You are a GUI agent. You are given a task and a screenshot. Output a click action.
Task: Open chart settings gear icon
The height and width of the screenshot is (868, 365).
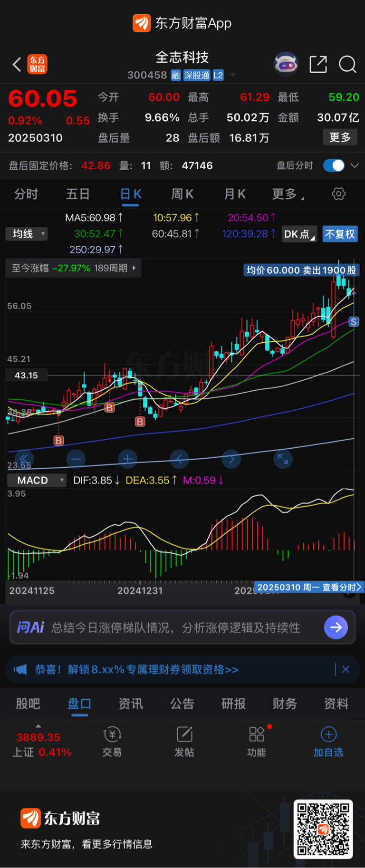(338, 194)
